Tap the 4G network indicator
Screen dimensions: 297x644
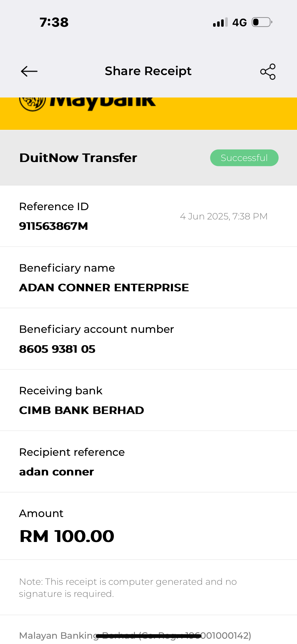pos(239,23)
